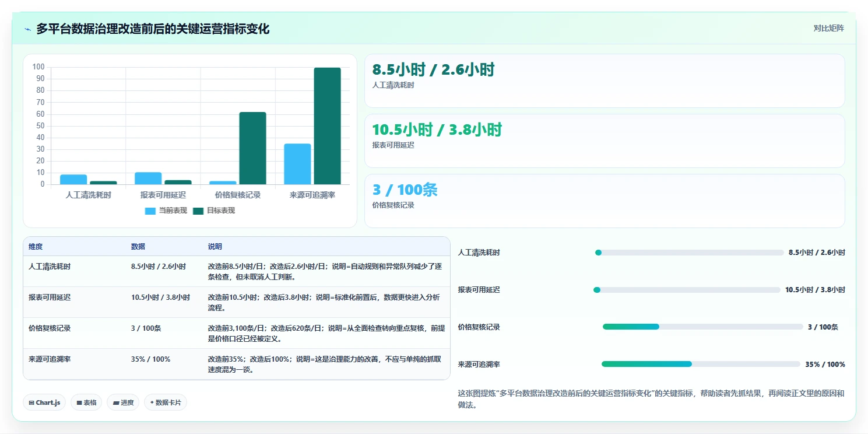868x434 pixels.
Task: Click the 价格复核记录 progress bar
Action: pyautogui.click(x=703, y=327)
